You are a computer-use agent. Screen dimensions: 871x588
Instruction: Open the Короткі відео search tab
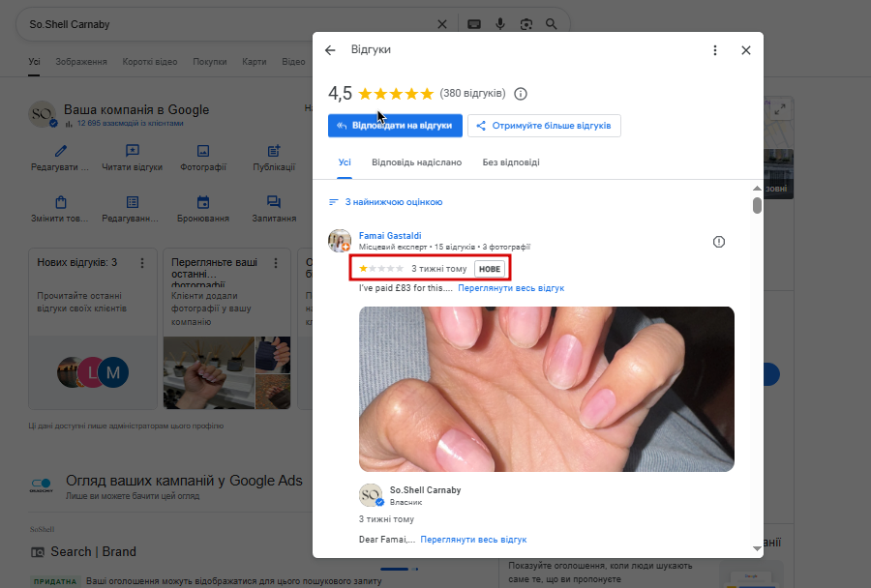150,62
